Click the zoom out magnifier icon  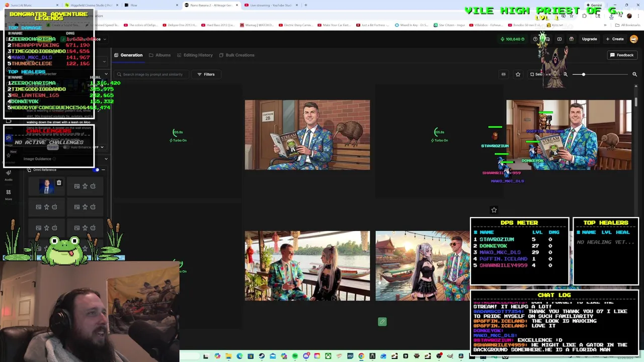(566, 74)
